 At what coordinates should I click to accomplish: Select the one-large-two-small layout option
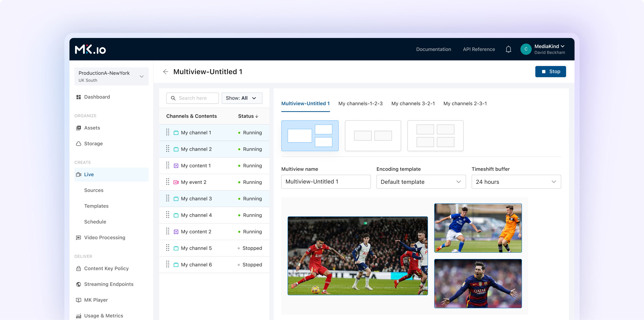(310, 136)
